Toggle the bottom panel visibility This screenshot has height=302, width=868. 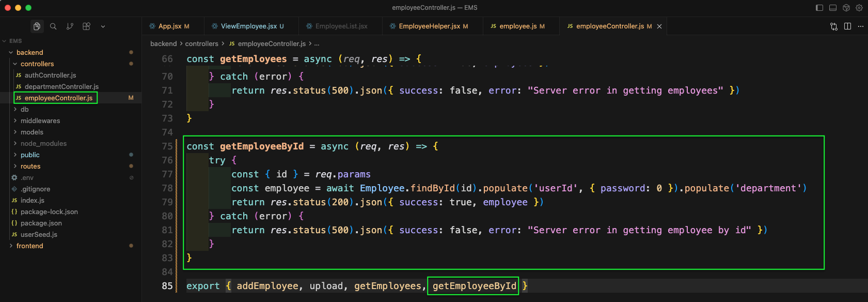point(833,8)
